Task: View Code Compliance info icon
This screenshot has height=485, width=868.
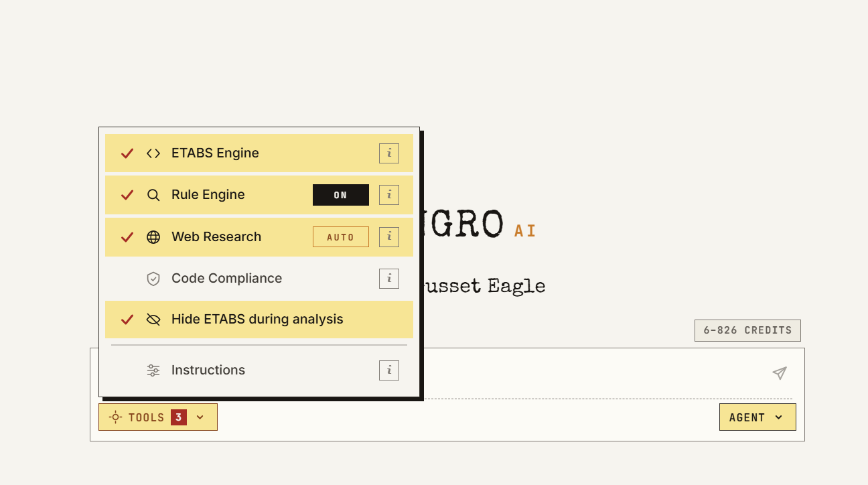Action: 389,278
